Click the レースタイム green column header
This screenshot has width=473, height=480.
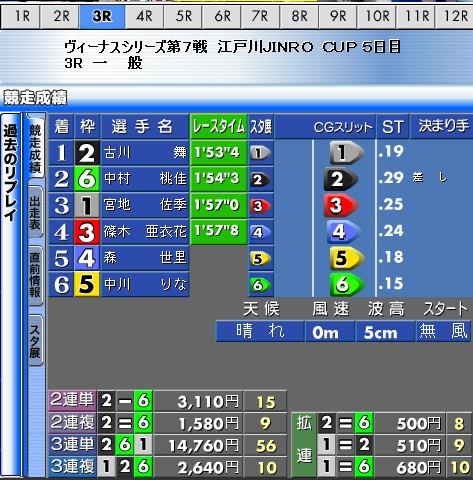tap(219, 126)
